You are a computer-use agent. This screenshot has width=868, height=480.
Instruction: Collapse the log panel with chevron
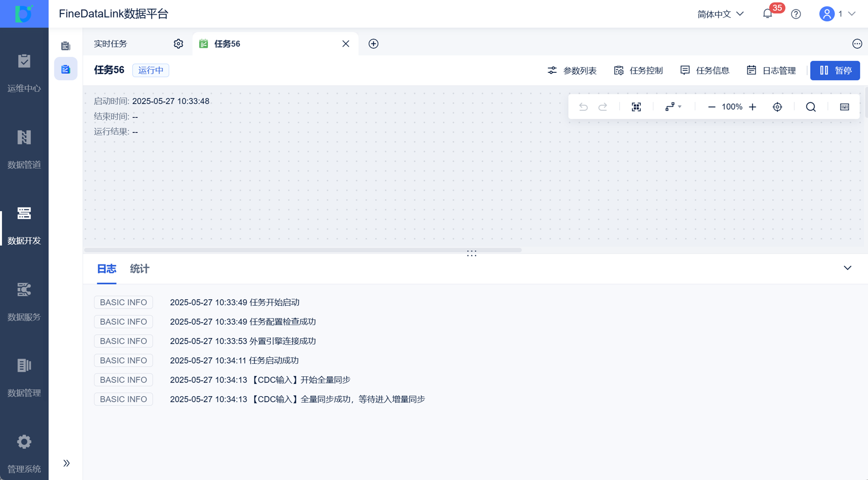847,268
